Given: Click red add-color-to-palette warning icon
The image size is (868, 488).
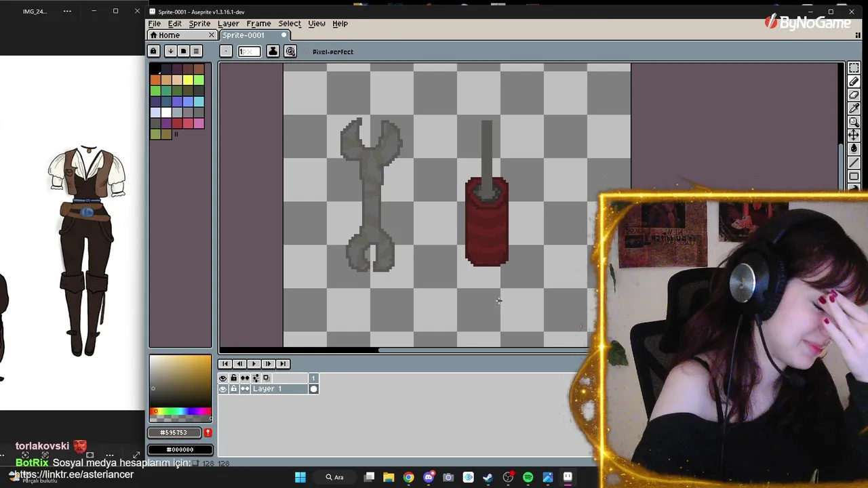Looking at the screenshot, I should pos(208,432).
